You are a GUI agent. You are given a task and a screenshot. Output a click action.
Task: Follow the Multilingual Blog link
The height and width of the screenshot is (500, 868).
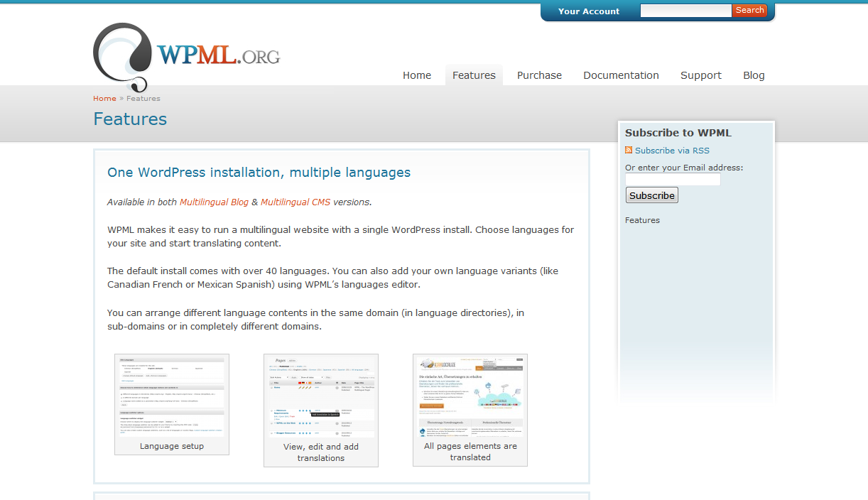click(214, 202)
